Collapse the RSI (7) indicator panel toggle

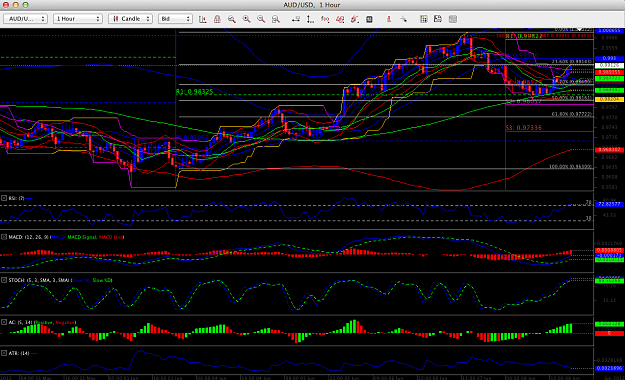(4, 198)
